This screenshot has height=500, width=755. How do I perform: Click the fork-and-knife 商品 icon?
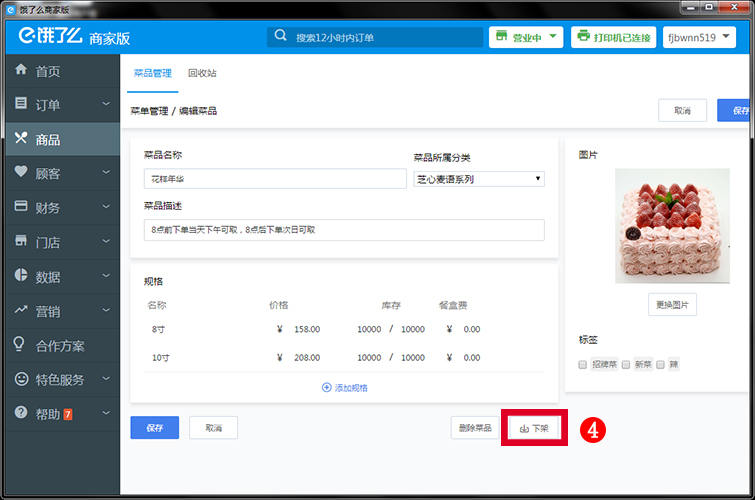(21, 139)
